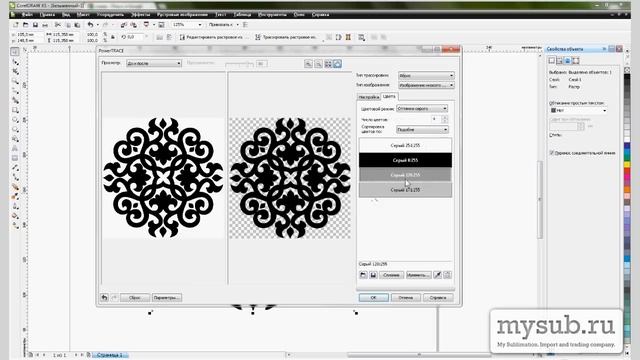
Task: Switch to the Settings (Настройка) tab
Action: [x=369, y=97]
